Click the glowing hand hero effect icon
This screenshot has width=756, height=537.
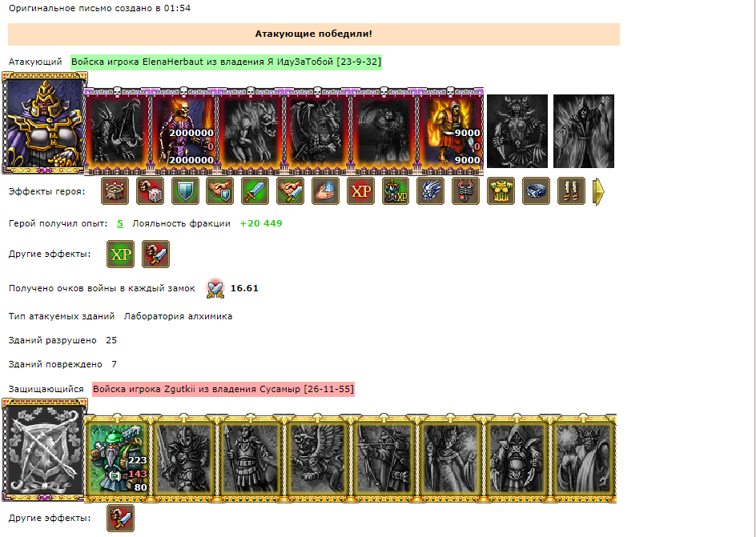coord(325,191)
